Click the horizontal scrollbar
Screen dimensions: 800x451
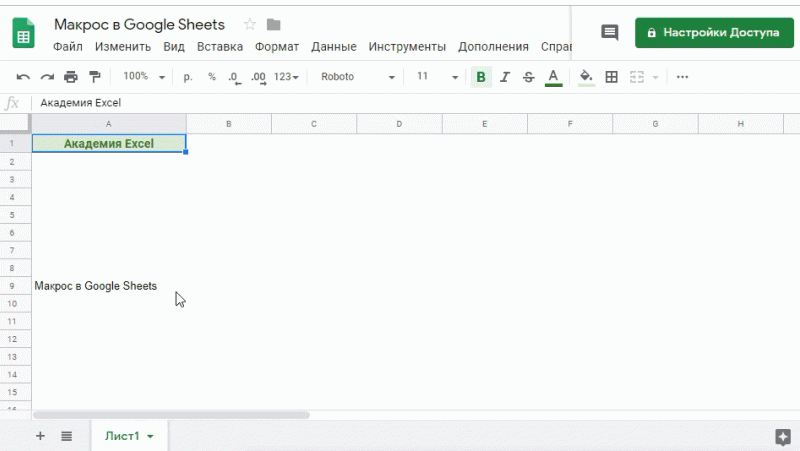coord(171,415)
